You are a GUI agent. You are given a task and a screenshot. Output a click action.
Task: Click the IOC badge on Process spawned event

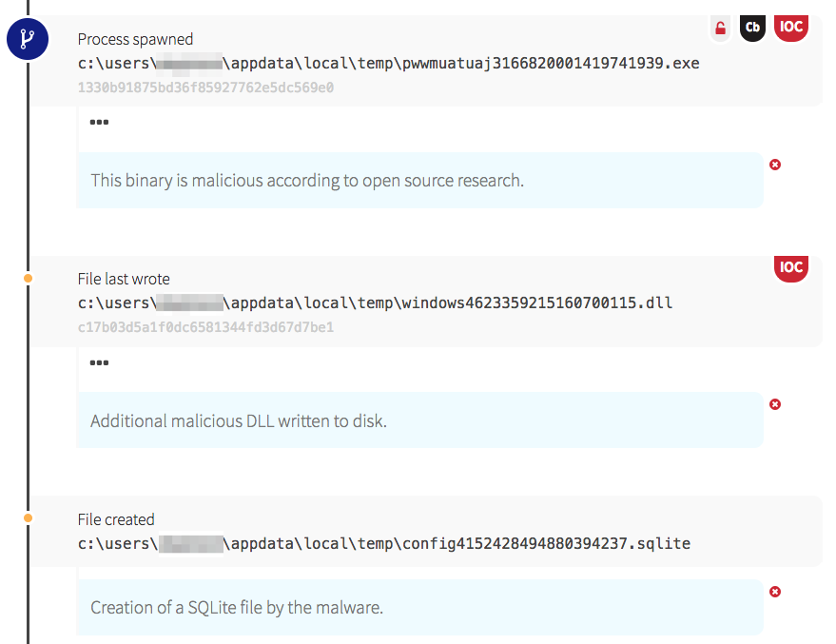tap(791, 28)
